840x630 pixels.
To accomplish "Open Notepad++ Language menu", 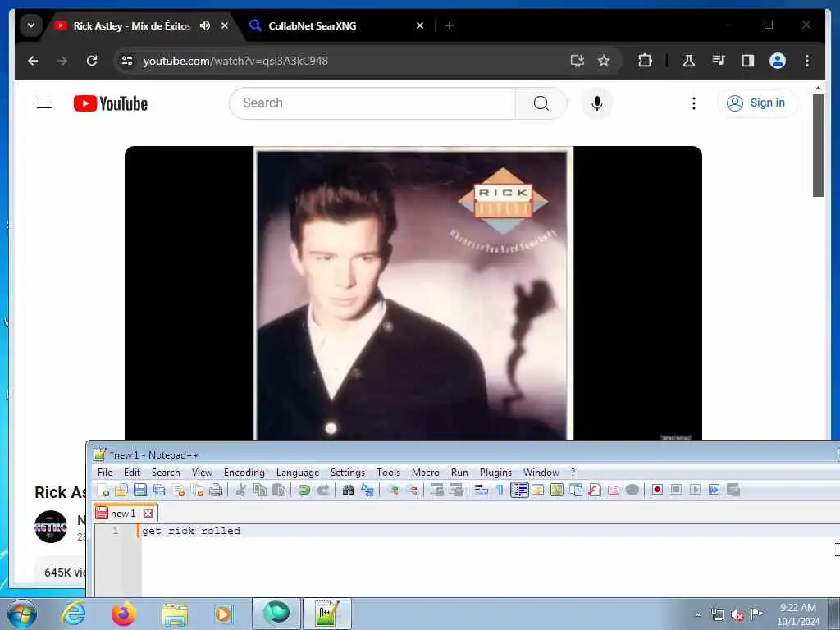I will (298, 472).
